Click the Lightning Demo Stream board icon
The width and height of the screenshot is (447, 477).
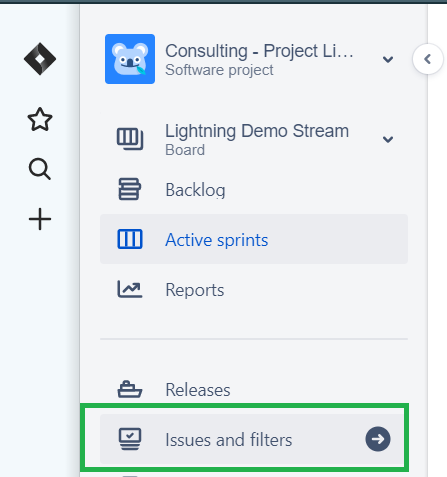click(130, 139)
